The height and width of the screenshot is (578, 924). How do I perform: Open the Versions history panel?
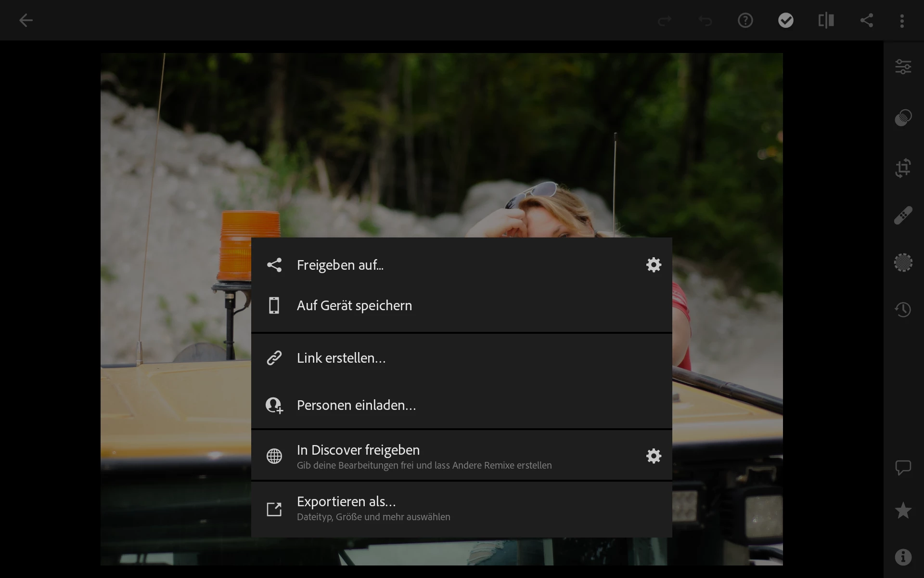pos(903,309)
